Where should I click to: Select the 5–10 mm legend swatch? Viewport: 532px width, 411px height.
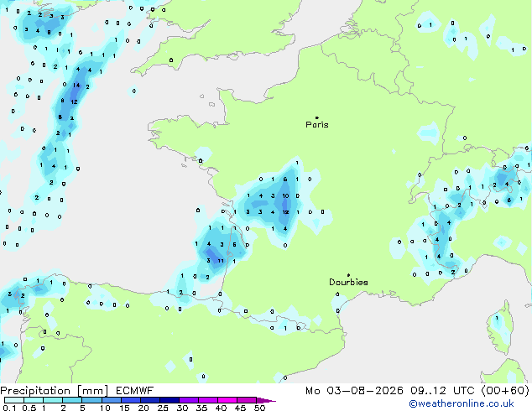point(91,400)
